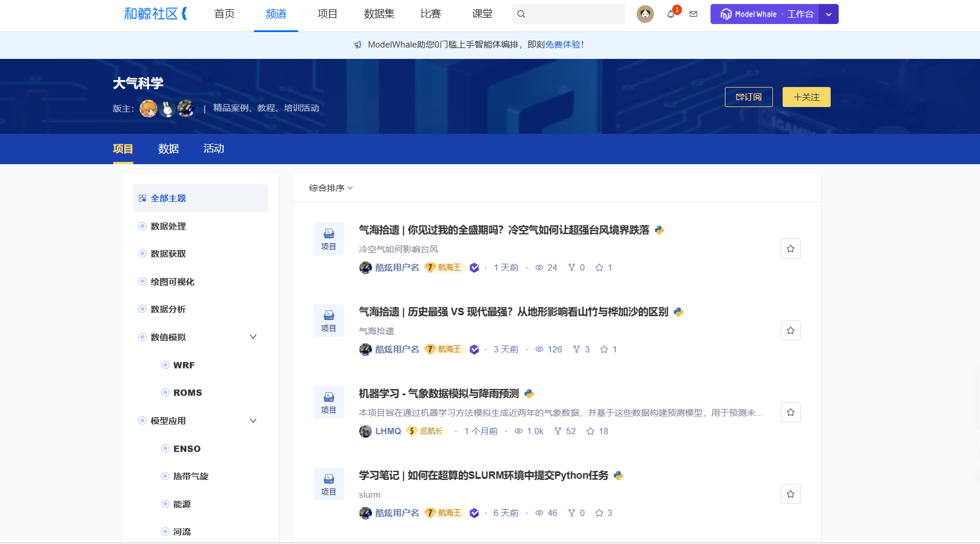Click Python icon after 机器学习 title
The height and width of the screenshot is (544, 980).
pyautogui.click(x=529, y=394)
